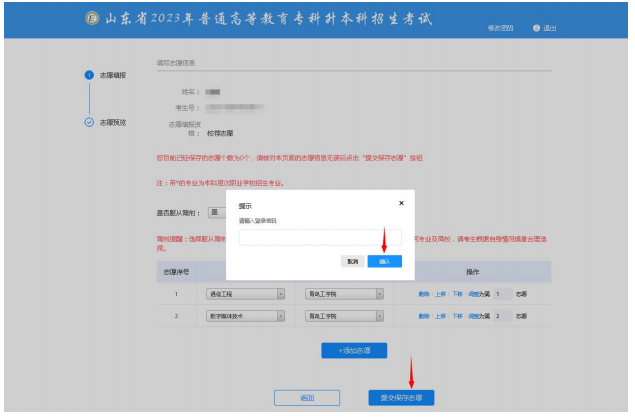Open the 通信工程 major dropdown in row 1
The image size is (635, 418).
245,294
